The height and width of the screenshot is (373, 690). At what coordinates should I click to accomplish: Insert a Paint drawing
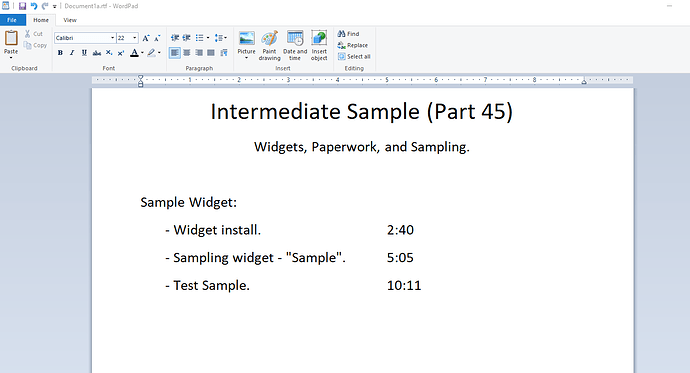click(270, 45)
